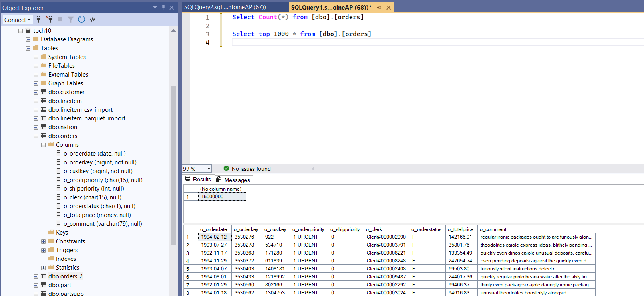
Task: Click the Object Explorer vertical scrollbar
Action: pos(173,166)
